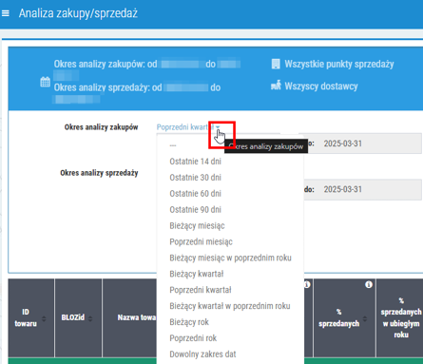Sort the % sprzedanych column
Screen dimensions: 423x364
365,319
